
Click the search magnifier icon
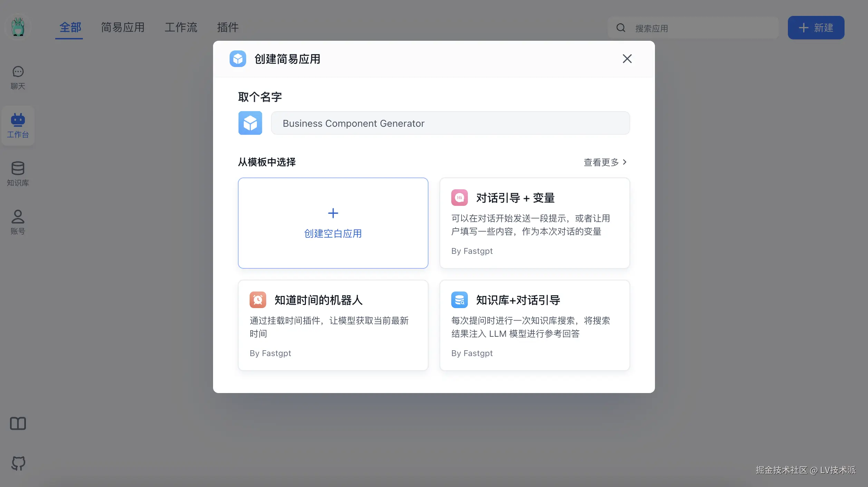click(x=621, y=28)
